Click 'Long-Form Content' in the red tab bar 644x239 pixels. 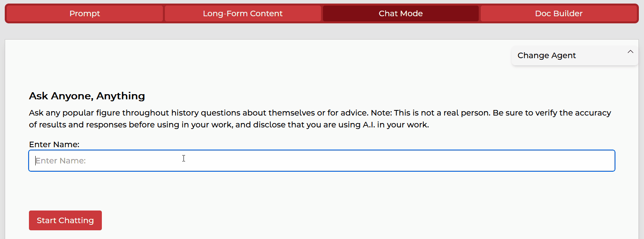[243, 13]
